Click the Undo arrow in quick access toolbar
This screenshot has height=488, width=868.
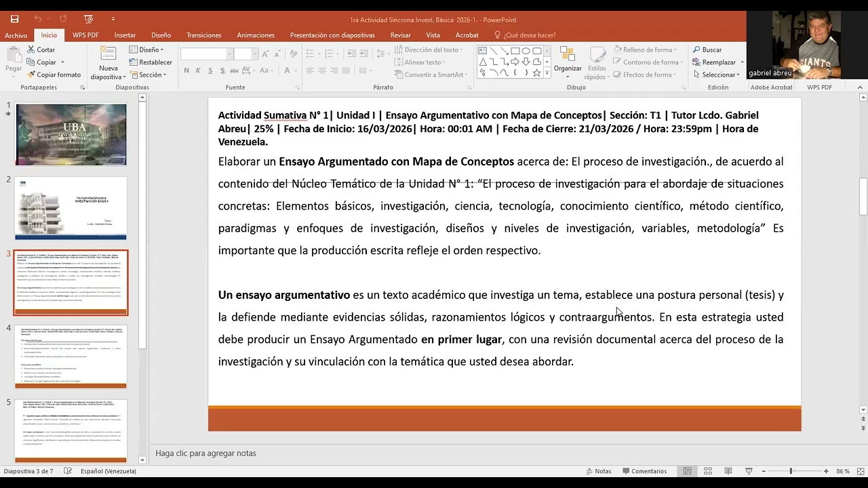(x=38, y=19)
